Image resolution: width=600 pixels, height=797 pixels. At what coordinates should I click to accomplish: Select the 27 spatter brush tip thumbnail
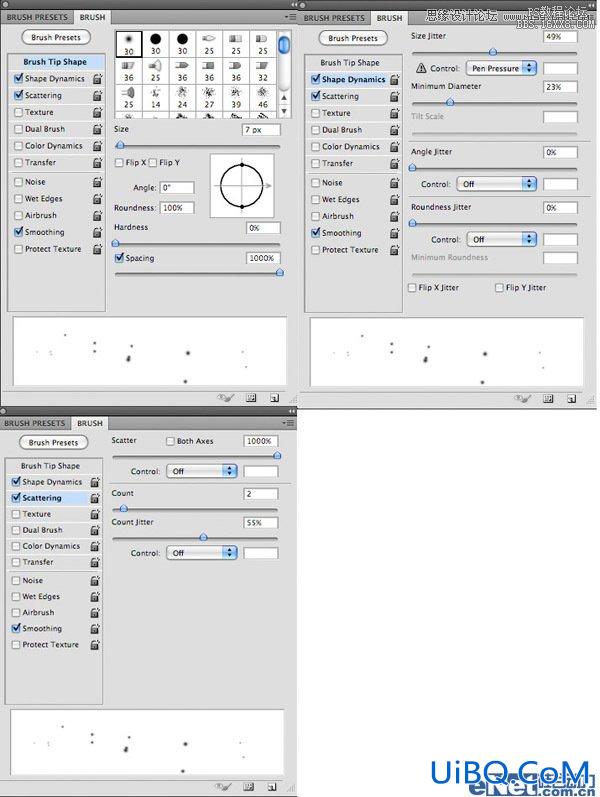pos(209,98)
